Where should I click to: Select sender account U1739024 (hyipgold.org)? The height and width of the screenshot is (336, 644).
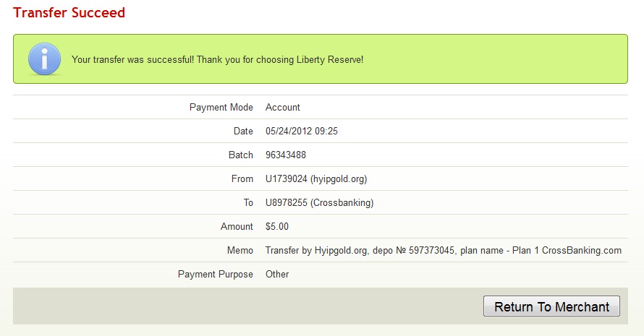[x=321, y=179]
